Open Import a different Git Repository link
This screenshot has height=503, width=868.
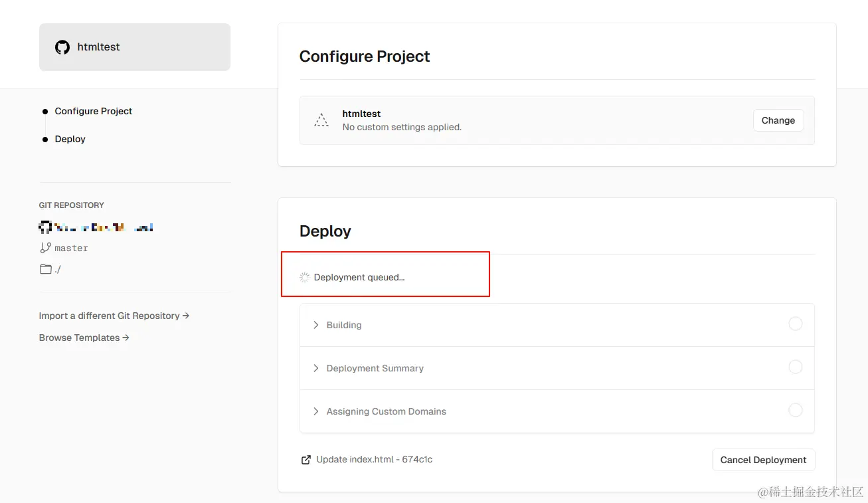[x=114, y=316]
